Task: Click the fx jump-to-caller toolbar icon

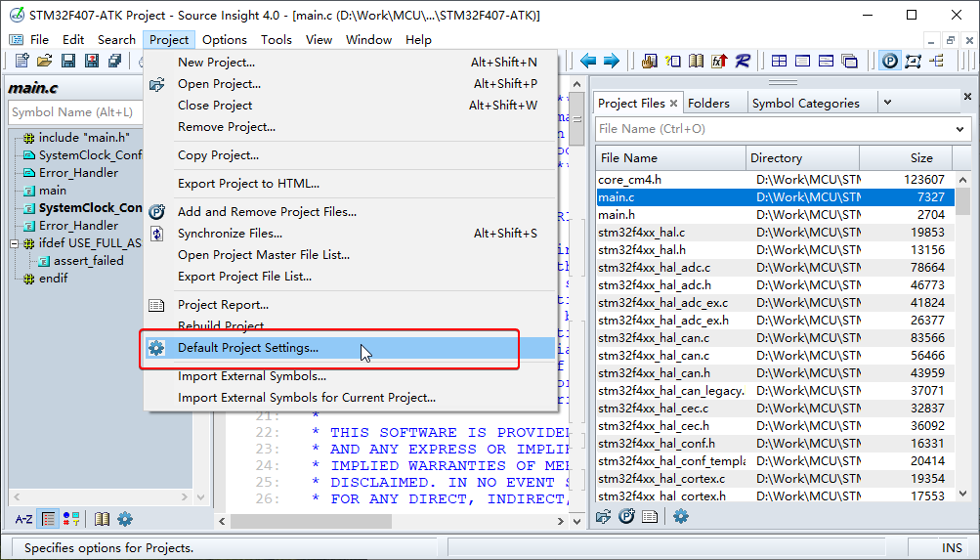Action: [x=719, y=61]
